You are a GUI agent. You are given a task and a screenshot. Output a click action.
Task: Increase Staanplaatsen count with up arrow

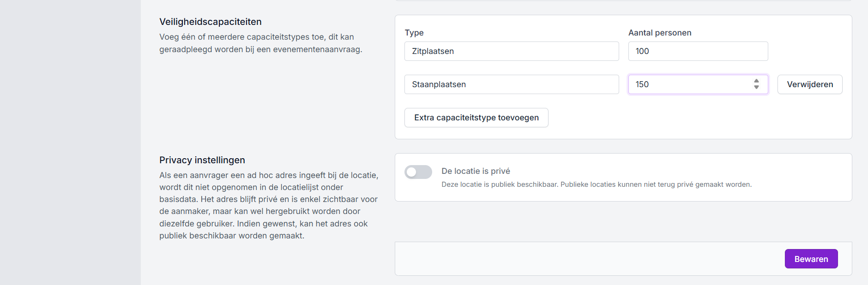click(756, 81)
